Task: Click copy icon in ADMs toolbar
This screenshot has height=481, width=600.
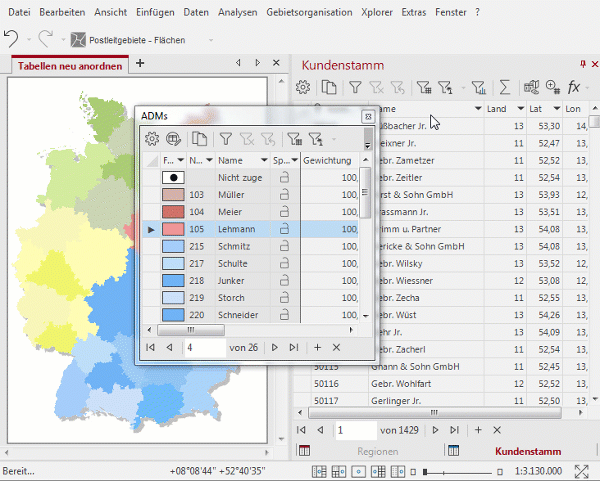Action: pos(199,139)
